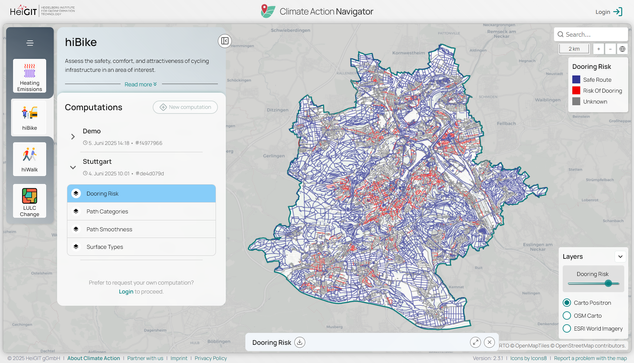
Task: Click the Surface Types layer icon
Action: click(76, 247)
